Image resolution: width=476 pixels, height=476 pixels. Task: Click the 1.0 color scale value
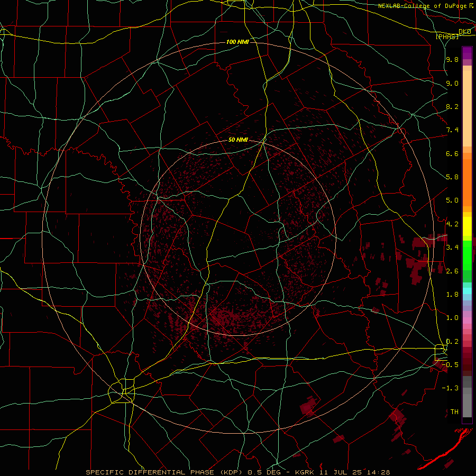click(452, 318)
